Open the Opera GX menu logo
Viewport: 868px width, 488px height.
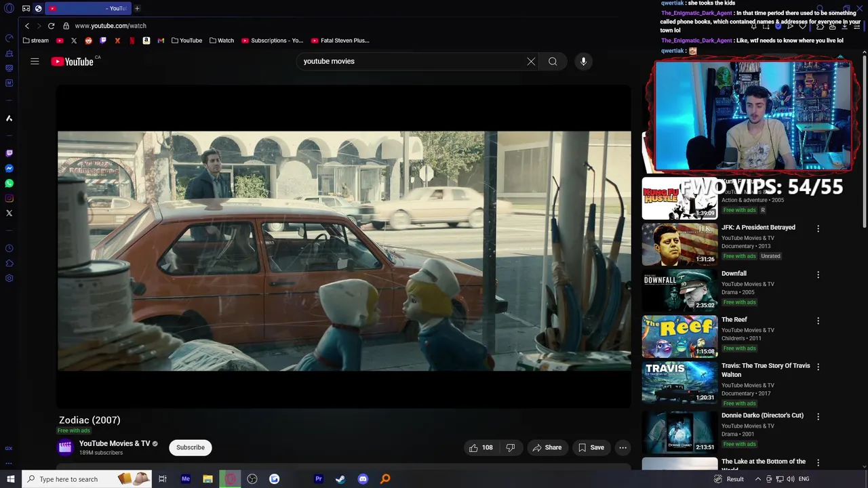[9, 9]
